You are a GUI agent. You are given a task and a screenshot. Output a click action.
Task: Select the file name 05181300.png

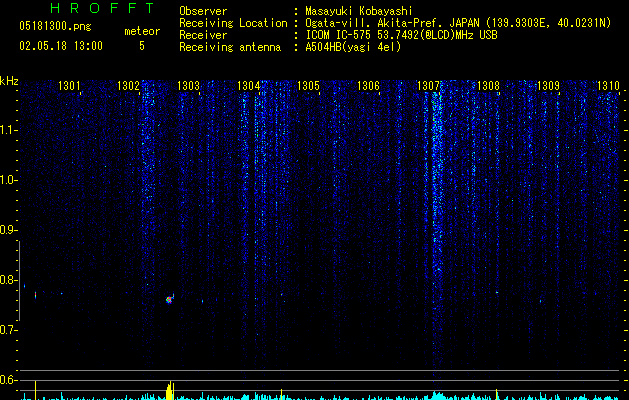coord(55,26)
